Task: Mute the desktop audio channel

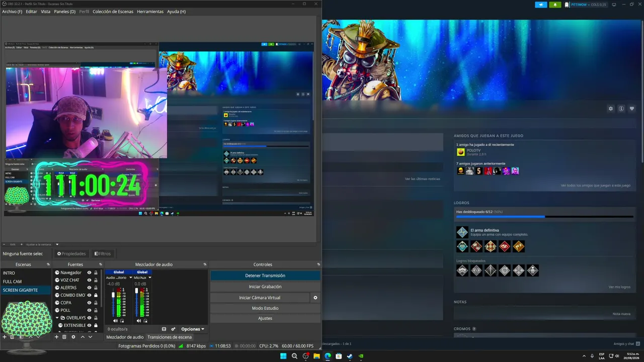Action: pyautogui.click(x=115, y=321)
